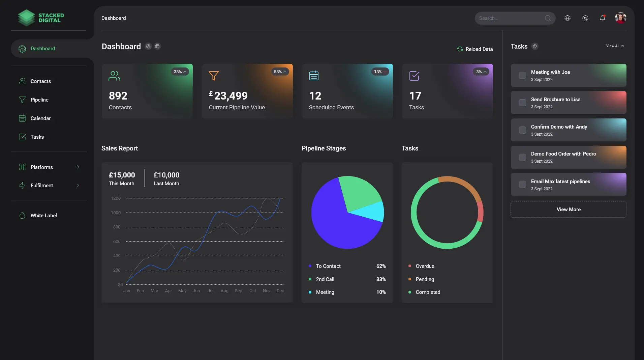Open Pipeline in the sidebar
This screenshot has width=644, height=360.
(39, 100)
